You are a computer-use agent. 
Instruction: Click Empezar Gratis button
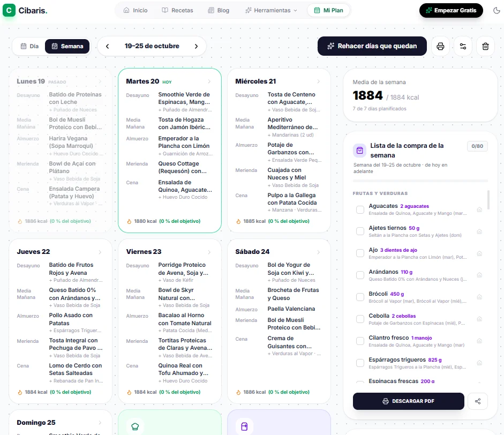click(x=451, y=10)
